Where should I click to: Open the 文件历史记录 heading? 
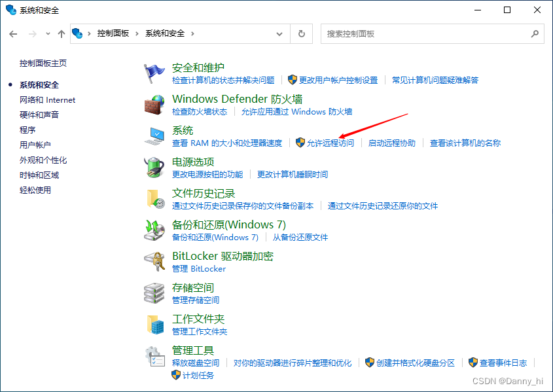pos(204,193)
